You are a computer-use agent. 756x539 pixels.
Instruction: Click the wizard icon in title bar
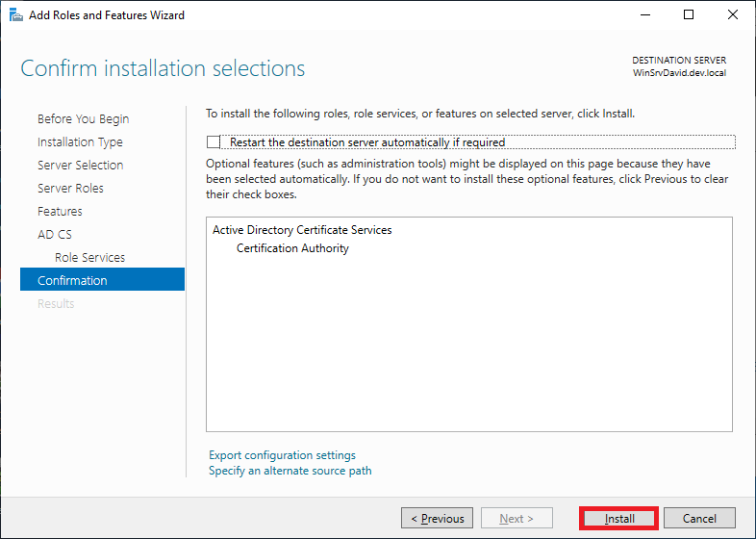pyautogui.click(x=15, y=15)
